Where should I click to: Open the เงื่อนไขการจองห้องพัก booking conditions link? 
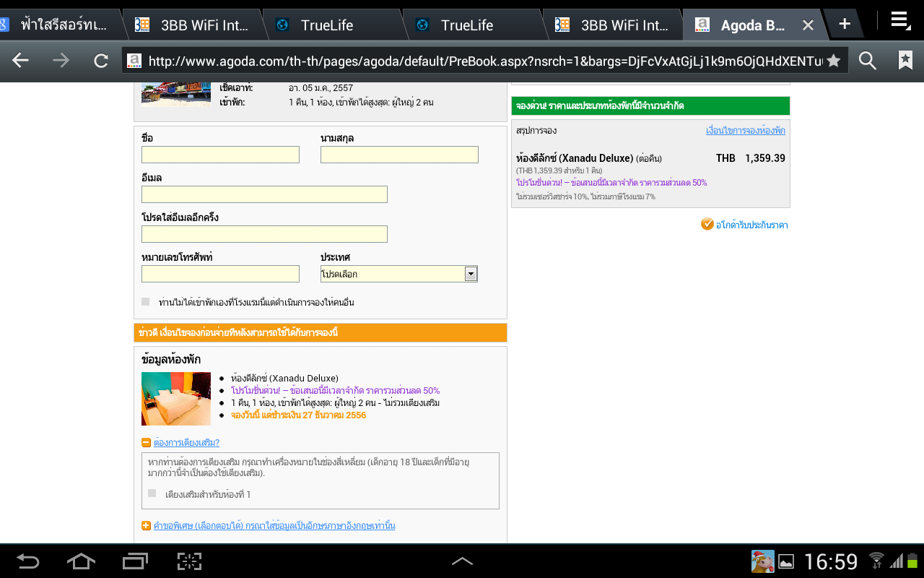[746, 131]
